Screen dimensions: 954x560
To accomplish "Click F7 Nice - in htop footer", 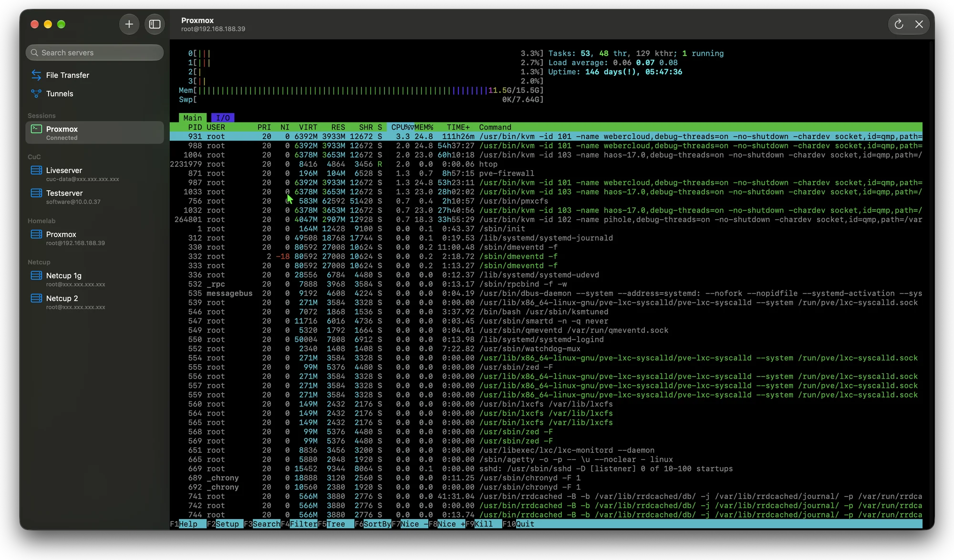I will pos(410,524).
